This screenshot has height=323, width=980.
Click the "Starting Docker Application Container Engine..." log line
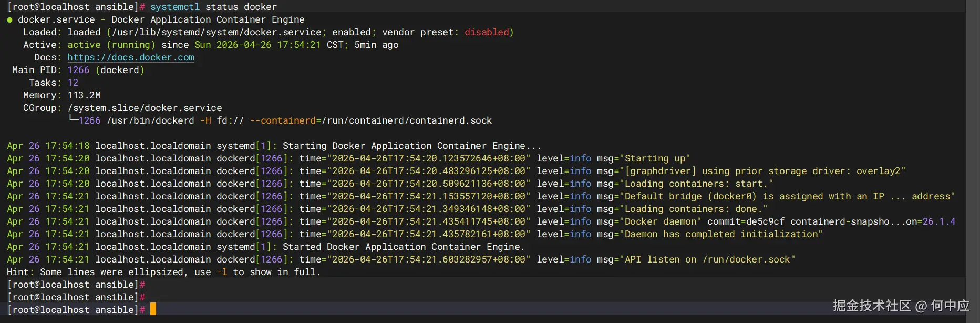pos(411,146)
